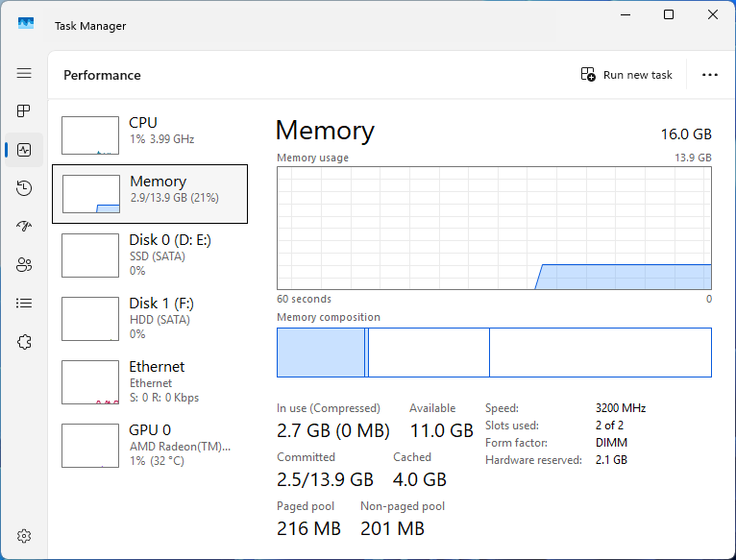Click Run new task button label
Screen dimensions: 736x560
[637, 75]
